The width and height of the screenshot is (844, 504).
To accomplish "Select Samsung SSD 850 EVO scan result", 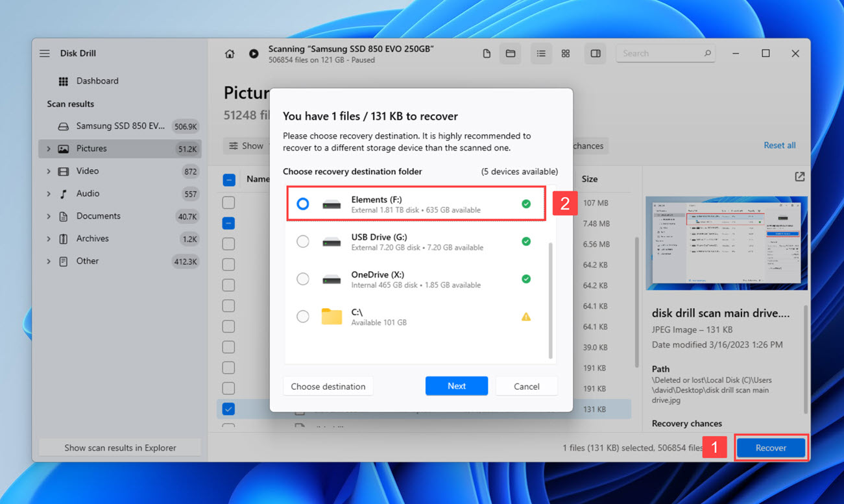I will pos(120,126).
